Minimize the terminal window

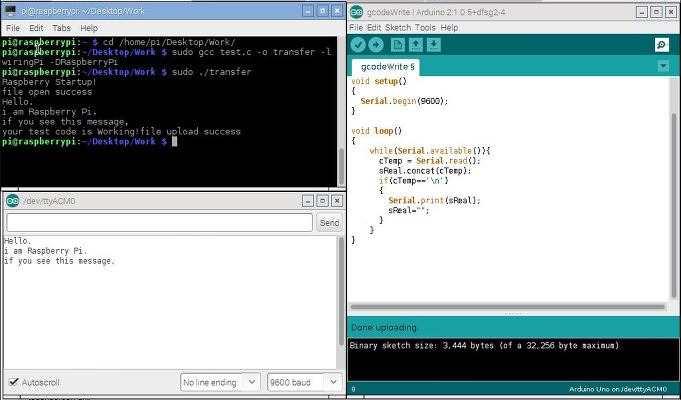point(308,11)
